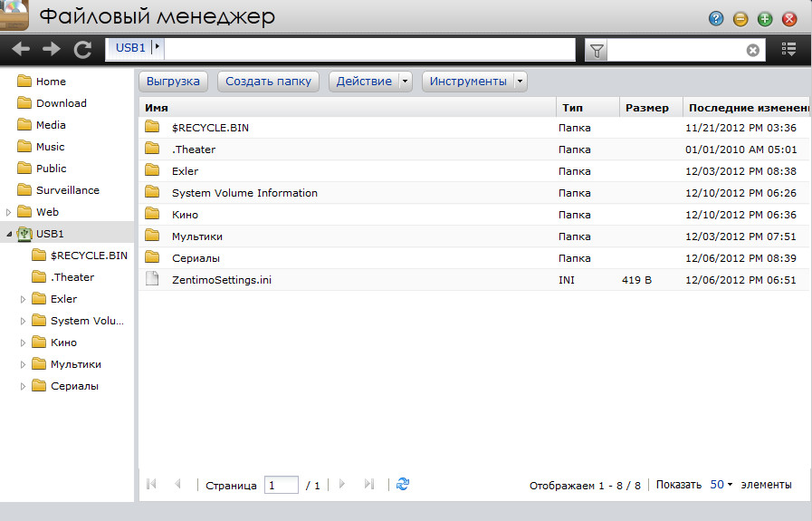The height and width of the screenshot is (521, 812).
Task: Open the view mode list icon
Action: point(788,50)
